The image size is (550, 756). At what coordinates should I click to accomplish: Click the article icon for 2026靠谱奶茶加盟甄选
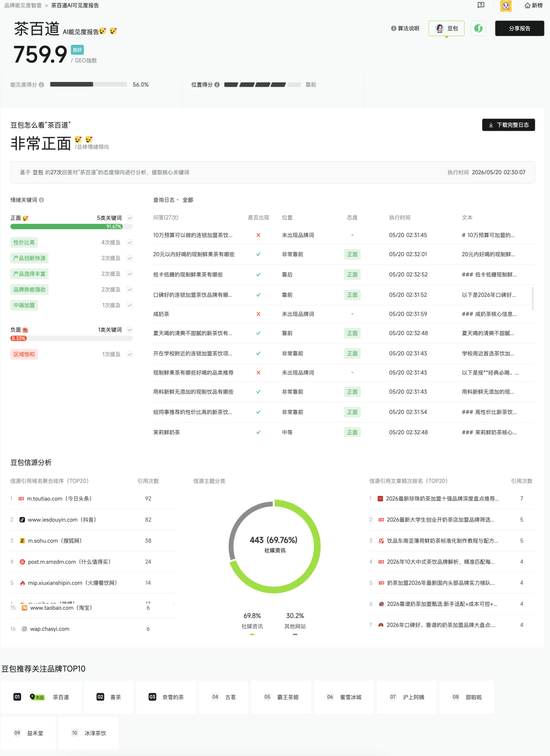[381, 604]
